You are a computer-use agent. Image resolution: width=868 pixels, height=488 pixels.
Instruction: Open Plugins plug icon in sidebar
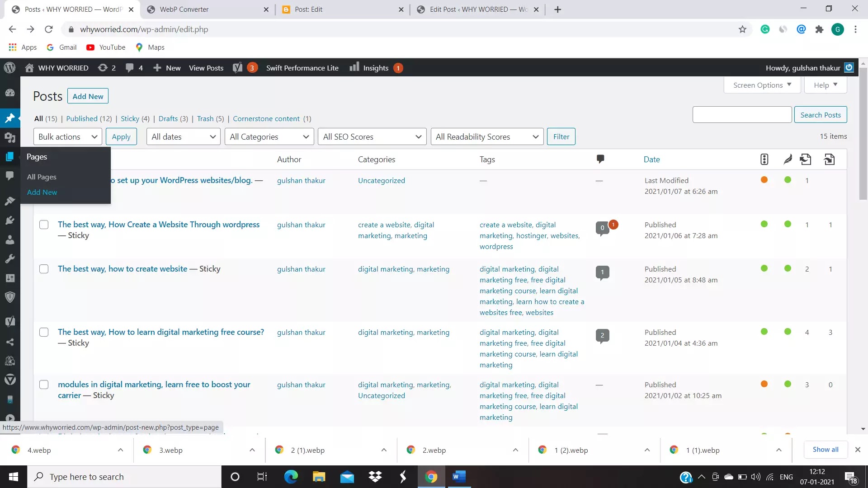10,221
